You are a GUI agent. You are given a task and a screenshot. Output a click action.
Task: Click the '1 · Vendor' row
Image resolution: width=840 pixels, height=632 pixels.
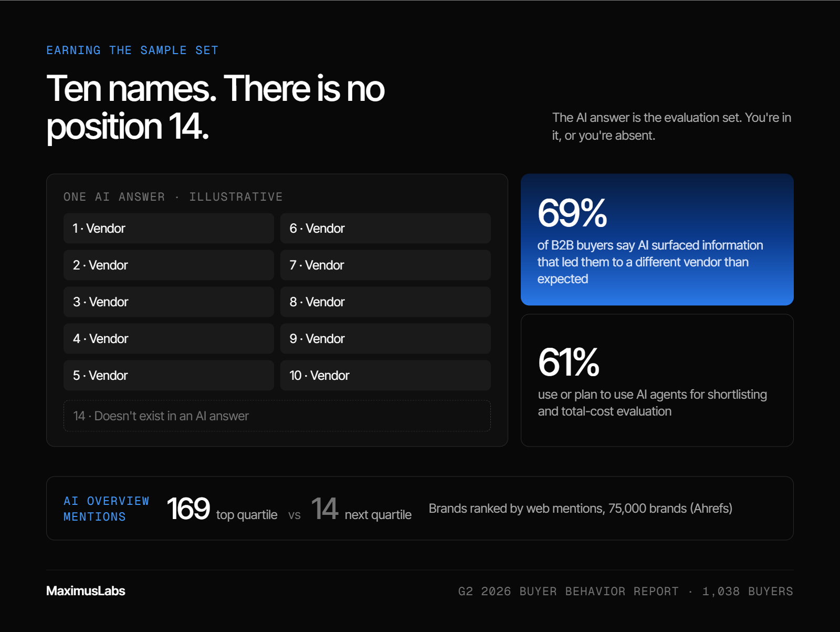tap(169, 228)
